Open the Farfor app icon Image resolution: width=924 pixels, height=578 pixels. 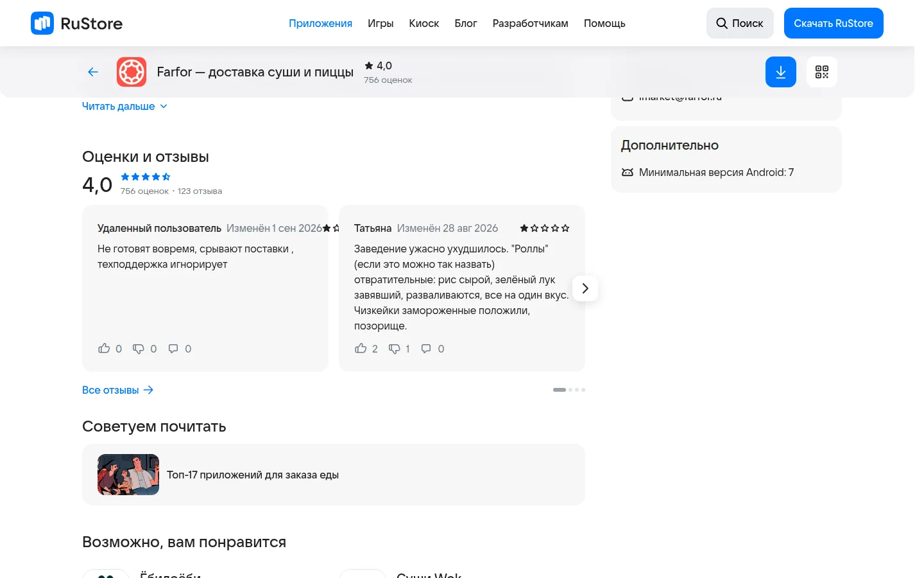(132, 72)
